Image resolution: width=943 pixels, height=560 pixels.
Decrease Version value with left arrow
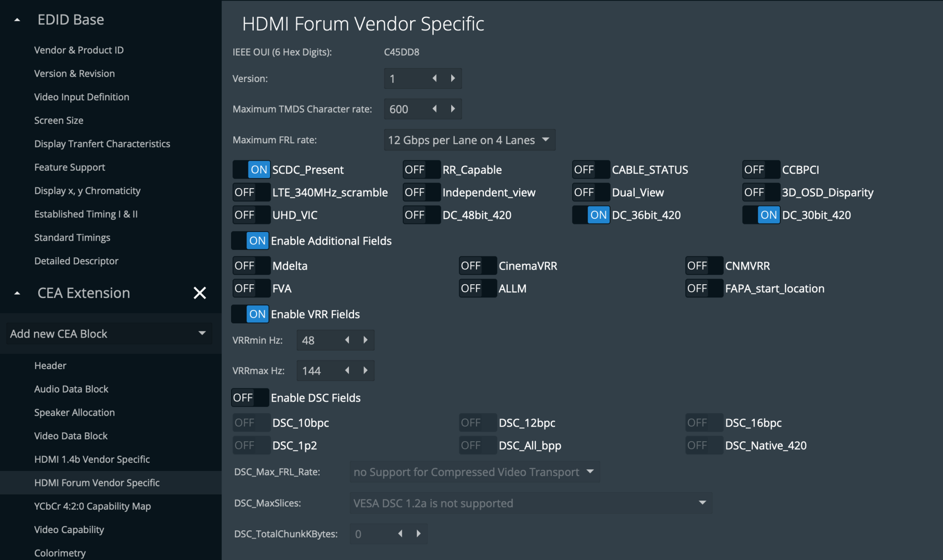[434, 78]
